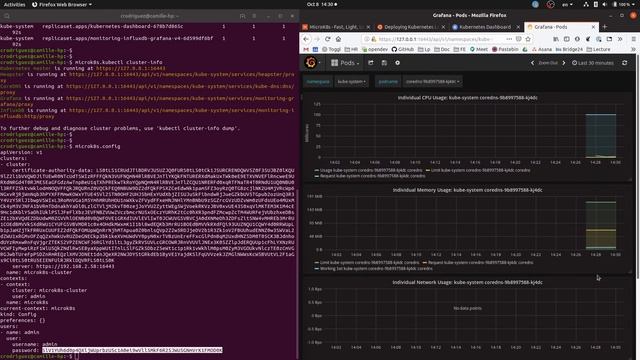This screenshot has width=640, height=360.
Task: Open the namespace kube-system variable dropdown
Action: click(352, 82)
